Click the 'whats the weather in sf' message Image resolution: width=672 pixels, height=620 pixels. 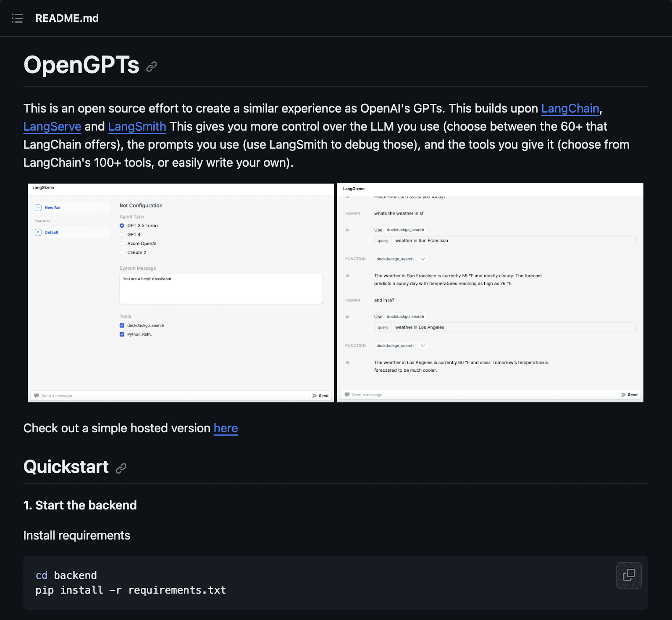pos(399,213)
